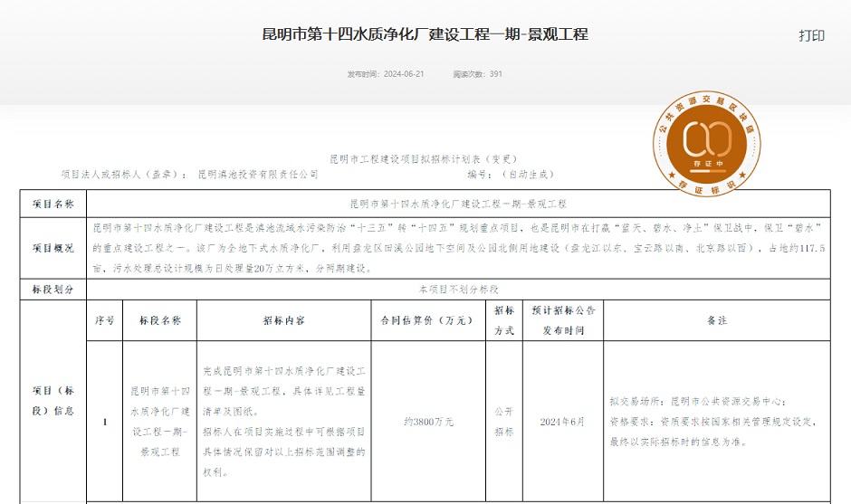Viewport: 851px width, 504px height.
Task: Click the 项目（标段）信息 row header
Action: pos(53,400)
